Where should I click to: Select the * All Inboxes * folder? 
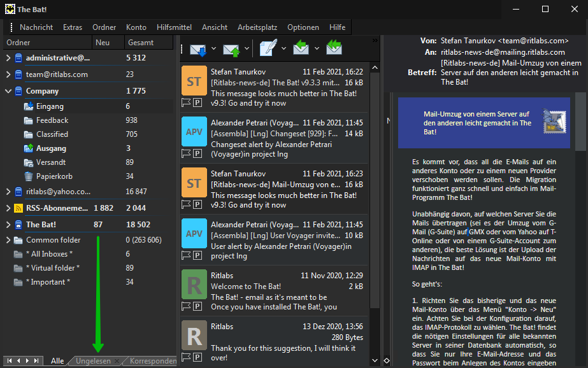point(49,254)
